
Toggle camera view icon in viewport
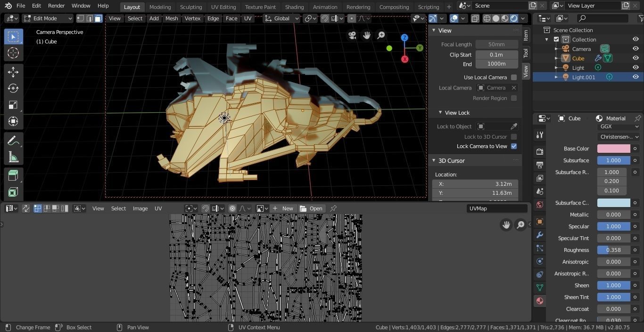(352, 35)
